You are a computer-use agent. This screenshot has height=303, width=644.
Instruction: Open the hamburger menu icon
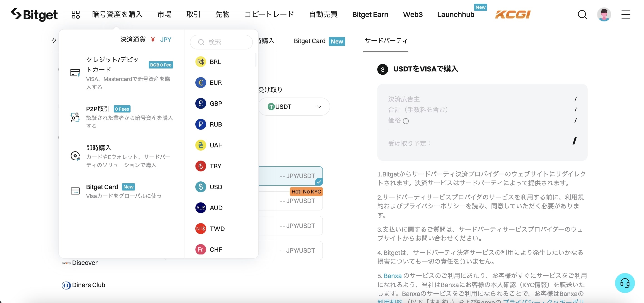626,15
